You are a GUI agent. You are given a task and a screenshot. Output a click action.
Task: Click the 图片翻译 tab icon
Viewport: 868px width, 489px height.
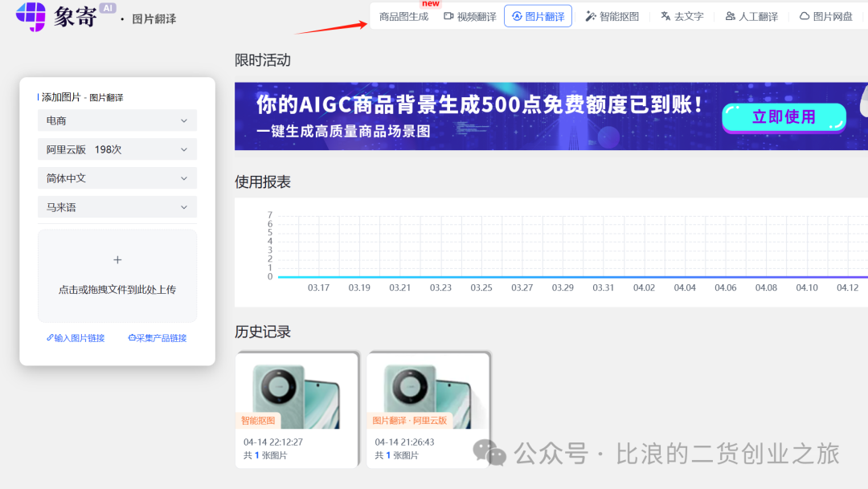click(517, 16)
